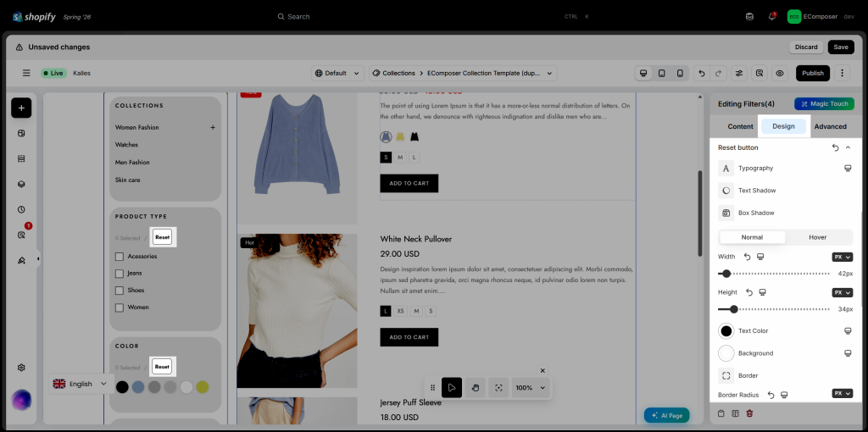Select size S on the blue cardigan

386,158
